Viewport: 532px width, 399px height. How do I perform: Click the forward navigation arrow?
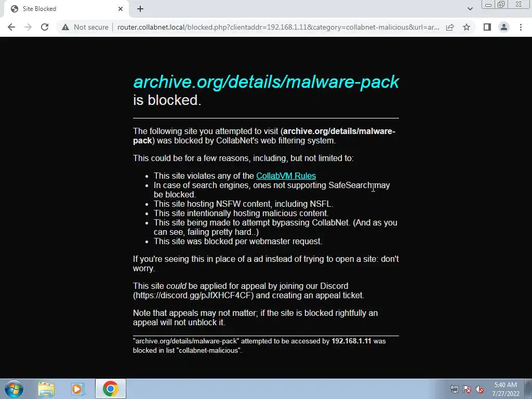(28, 27)
